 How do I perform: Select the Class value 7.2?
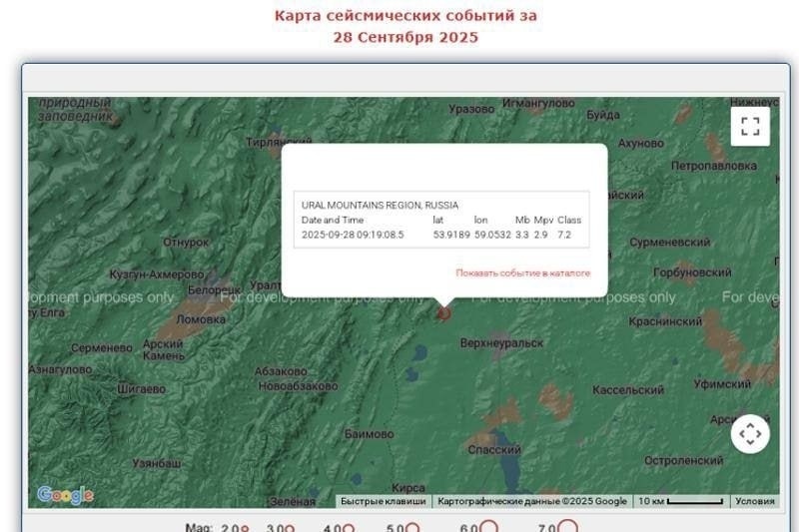(564, 235)
